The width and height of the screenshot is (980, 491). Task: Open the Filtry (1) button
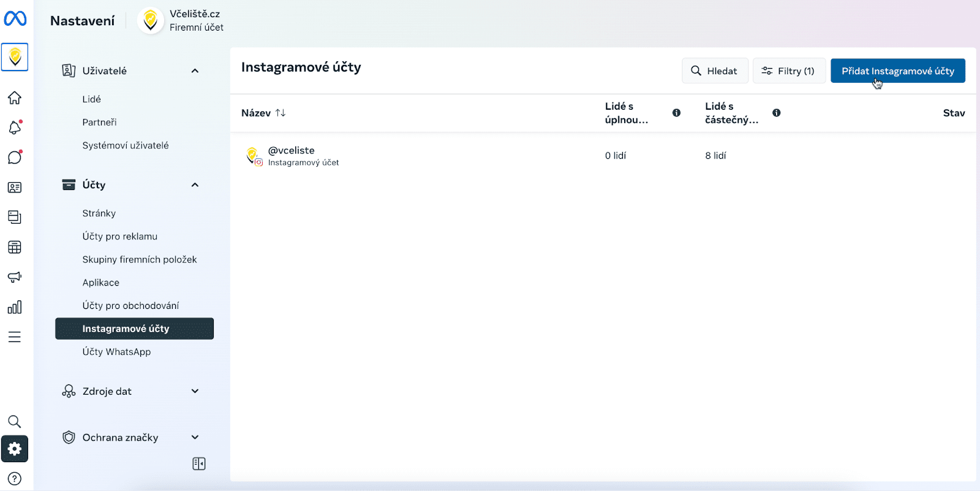coord(788,71)
